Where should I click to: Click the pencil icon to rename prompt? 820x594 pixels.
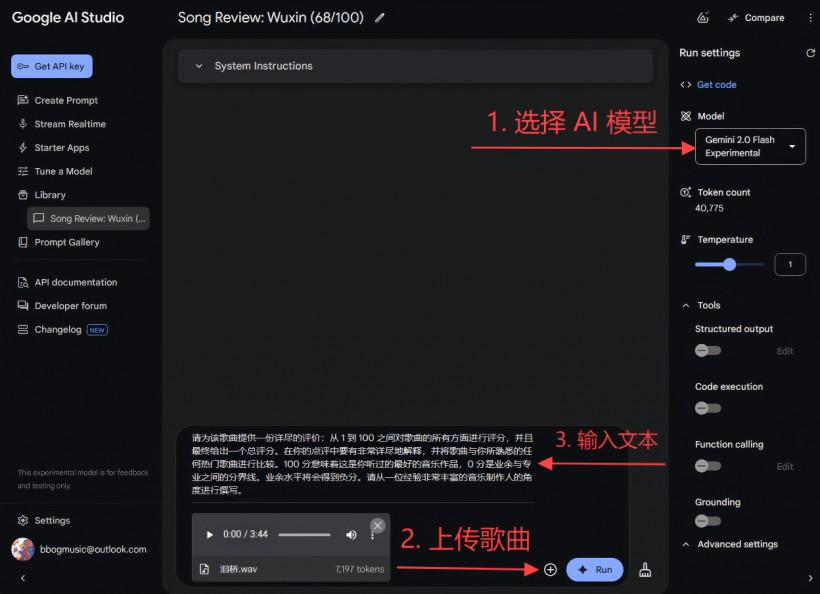379,18
